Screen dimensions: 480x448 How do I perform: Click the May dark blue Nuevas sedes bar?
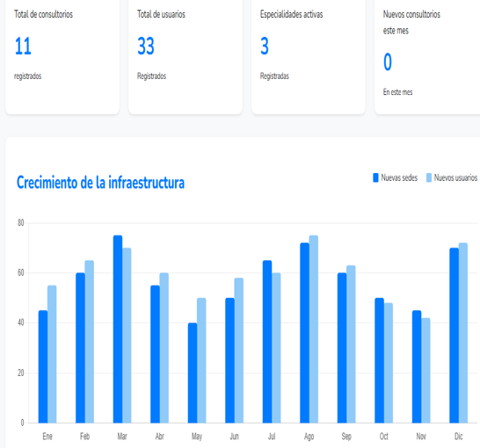[193, 372]
